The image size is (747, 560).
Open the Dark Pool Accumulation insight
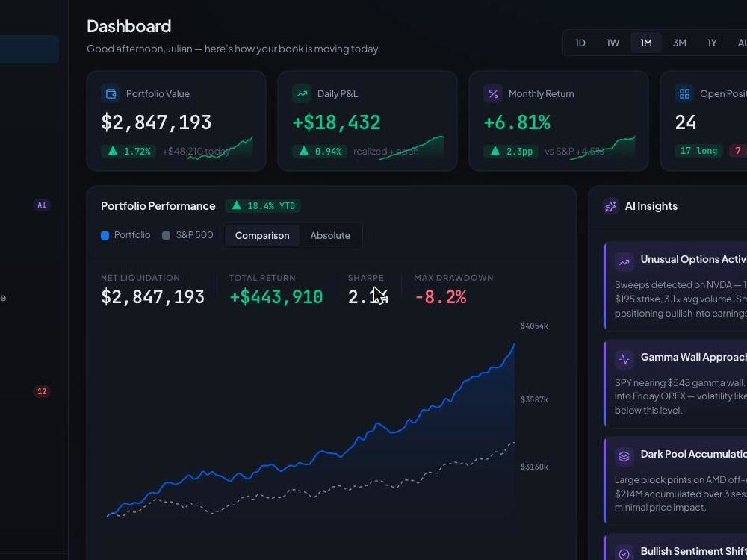[x=675, y=482]
